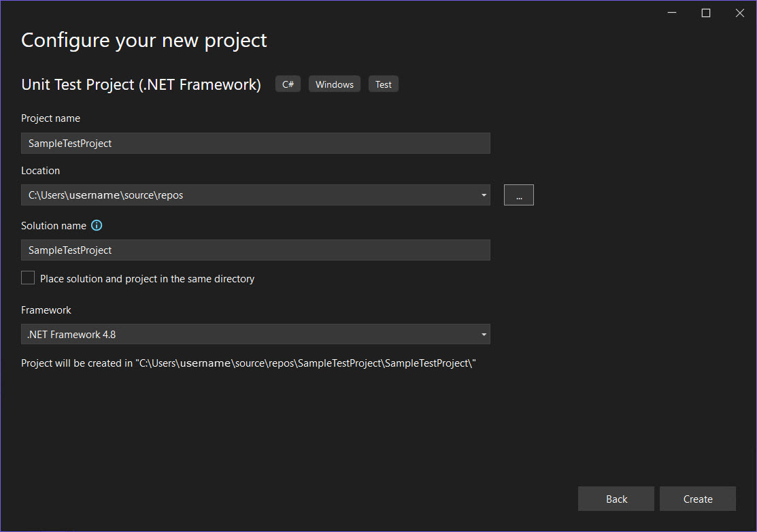Select the Test project type tag
Screen dimensions: 757x532
pyautogui.click(x=383, y=84)
